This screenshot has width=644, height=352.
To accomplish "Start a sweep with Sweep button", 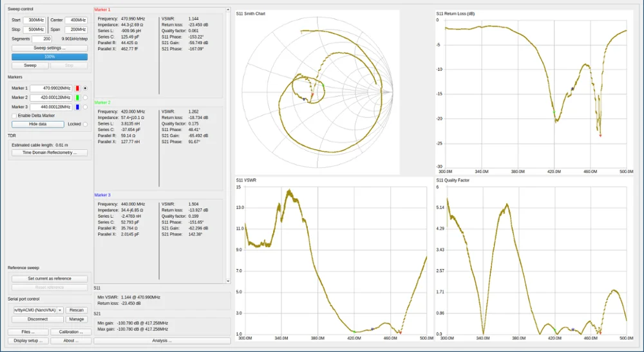I will coord(30,66).
